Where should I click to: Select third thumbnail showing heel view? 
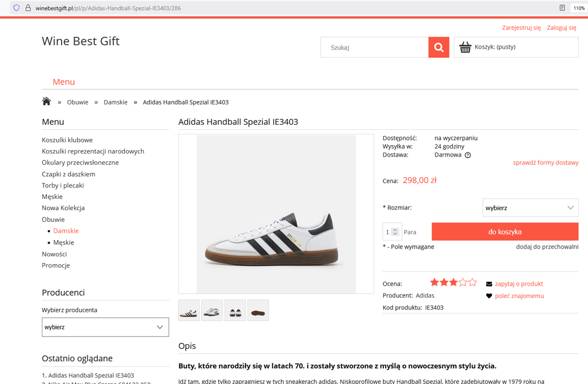(x=235, y=310)
